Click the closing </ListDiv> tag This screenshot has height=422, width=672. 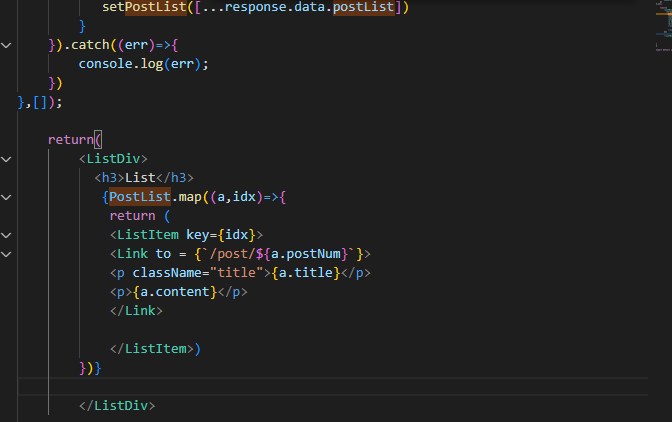coord(117,406)
